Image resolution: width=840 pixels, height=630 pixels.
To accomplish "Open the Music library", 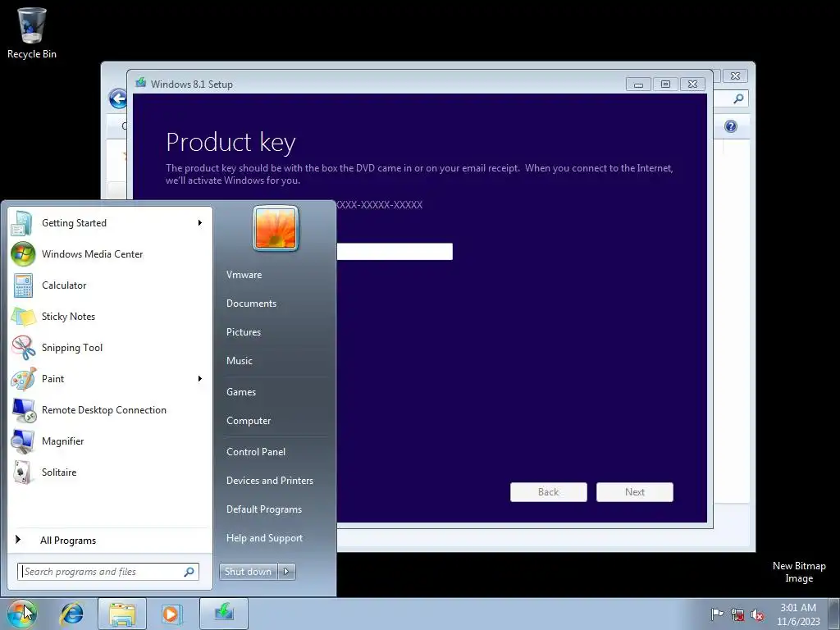I will coord(240,361).
